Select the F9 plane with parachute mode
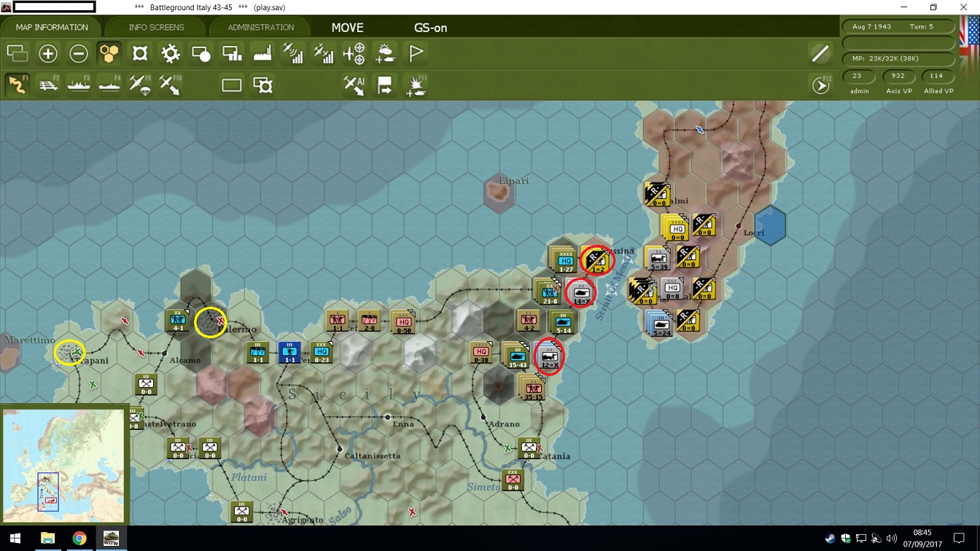Screen dimensions: 980x551 pos(140,85)
